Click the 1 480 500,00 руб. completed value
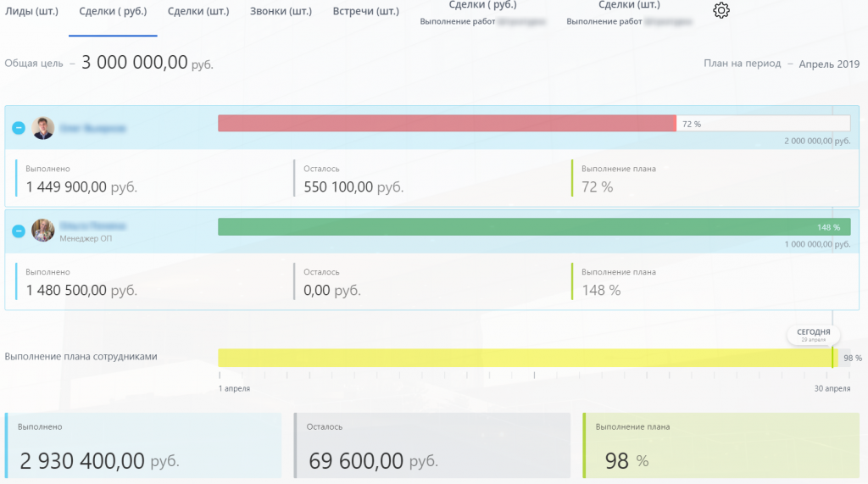Viewport: 868px width, 484px height. (x=81, y=290)
